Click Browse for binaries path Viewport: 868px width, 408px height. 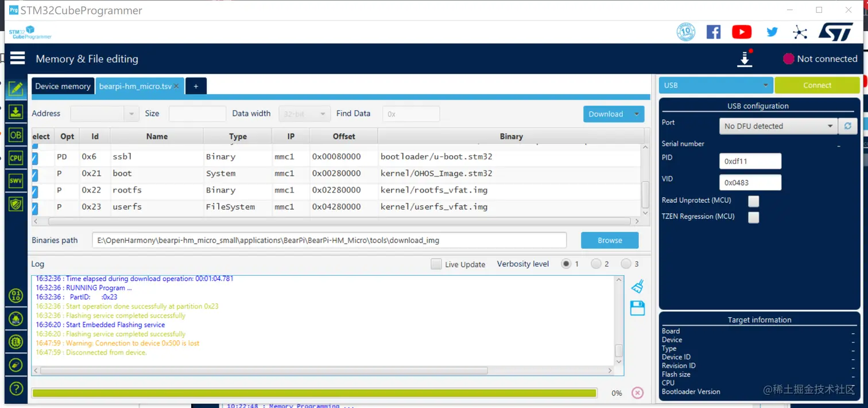pyautogui.click(x=610, y=240)
